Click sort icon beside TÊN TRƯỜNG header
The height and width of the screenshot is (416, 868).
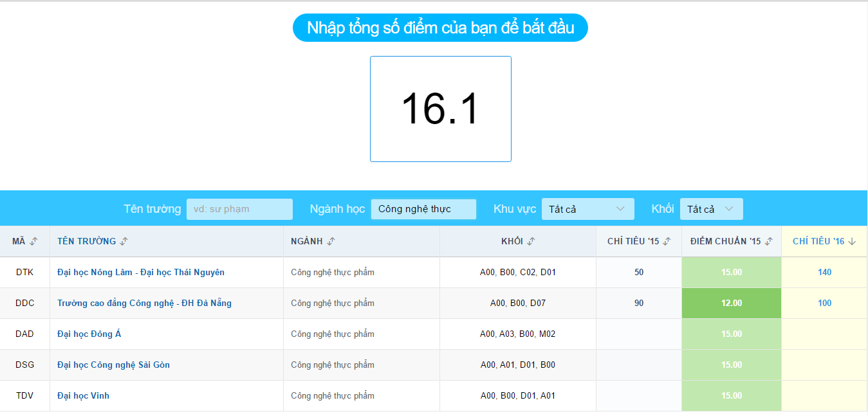click(124, 241)
